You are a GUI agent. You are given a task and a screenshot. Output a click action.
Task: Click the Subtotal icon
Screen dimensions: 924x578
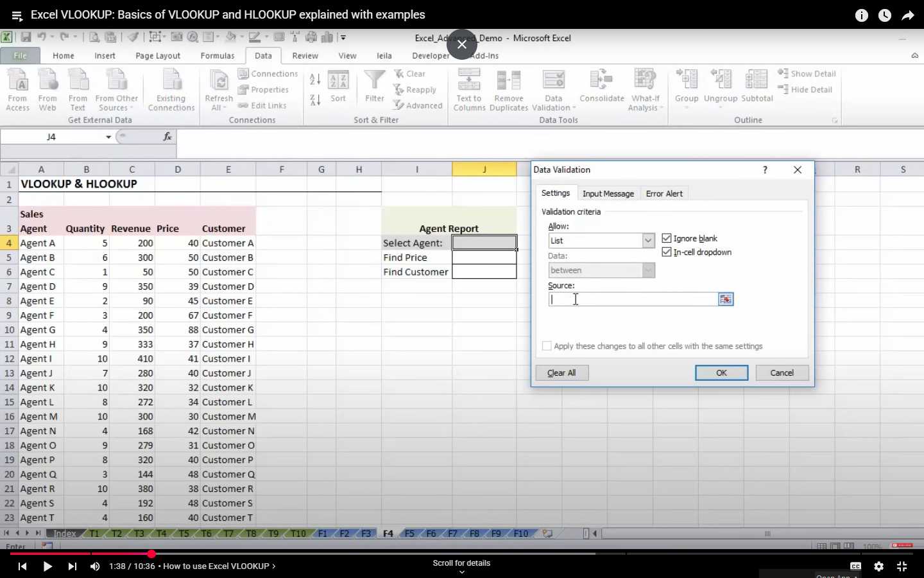click(x=757, y=85)
